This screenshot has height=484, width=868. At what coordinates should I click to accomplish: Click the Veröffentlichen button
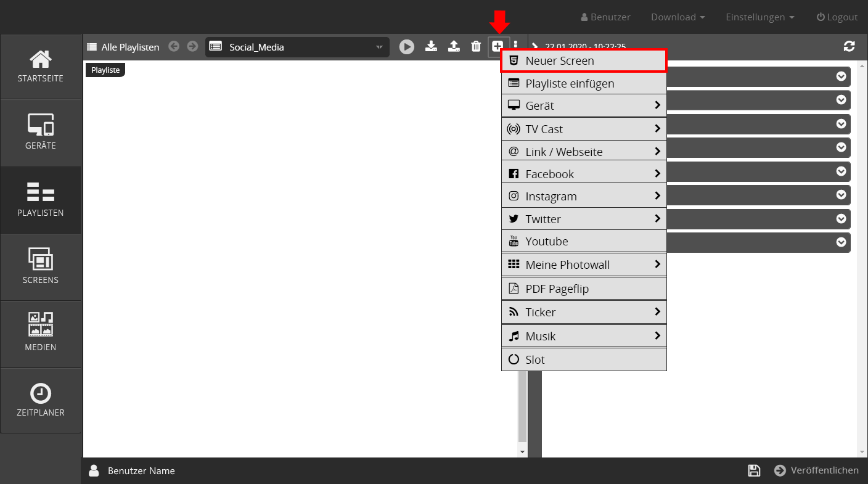point(817,470)
